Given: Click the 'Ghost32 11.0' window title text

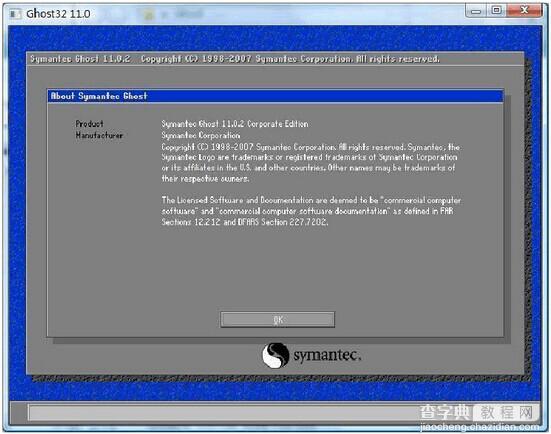Looking at the screenshot, I should (58, 14).
